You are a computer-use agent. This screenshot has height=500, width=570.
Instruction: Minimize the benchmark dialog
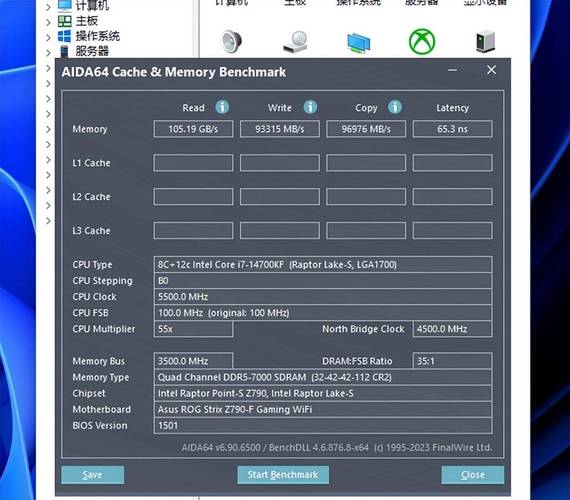click(453, 70)
